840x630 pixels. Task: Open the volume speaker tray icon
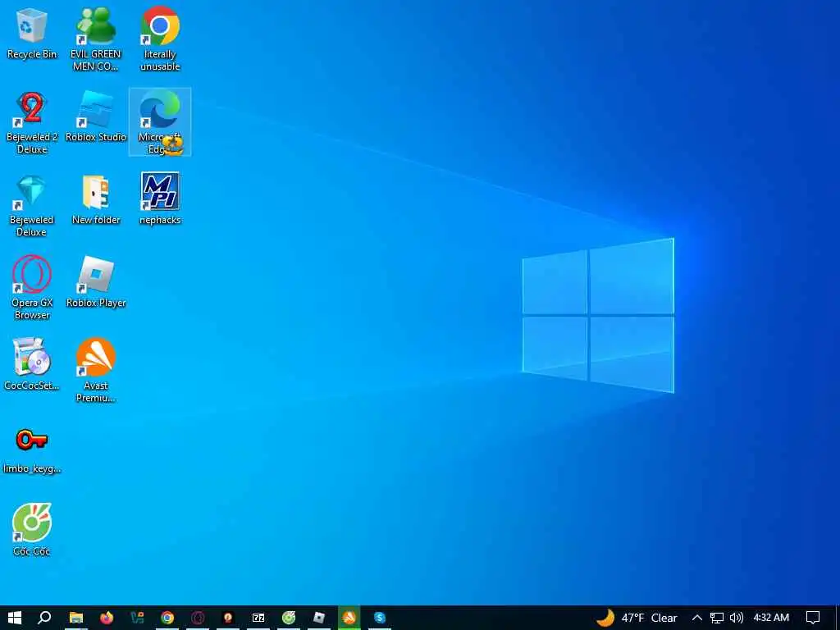(737, 618)
